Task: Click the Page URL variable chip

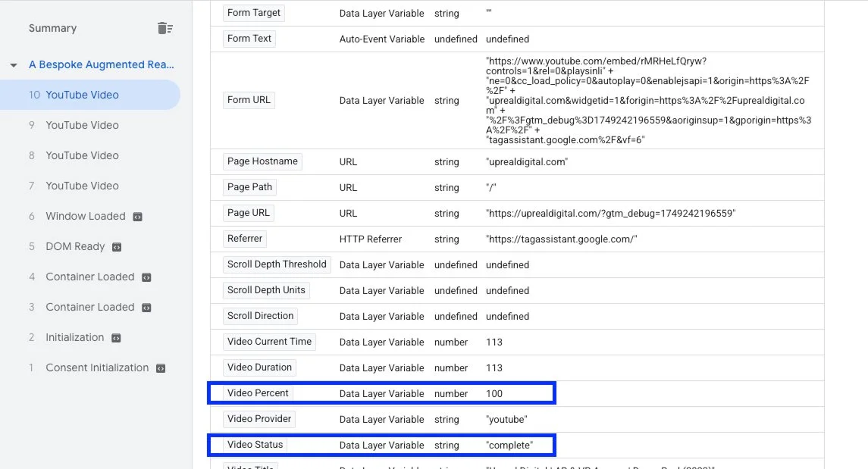Action: coord(249,213)
